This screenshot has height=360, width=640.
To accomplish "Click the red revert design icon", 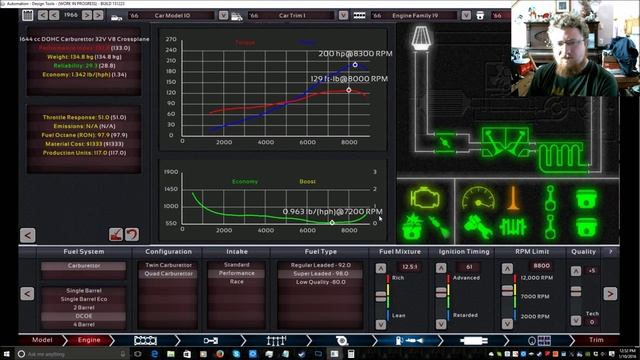I will [116, 235].
